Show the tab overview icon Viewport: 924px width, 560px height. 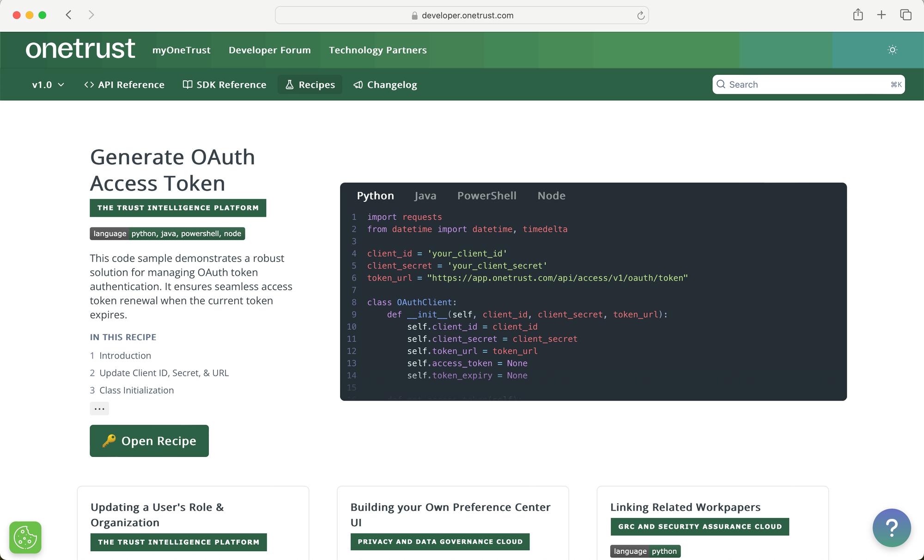[906, 15]
